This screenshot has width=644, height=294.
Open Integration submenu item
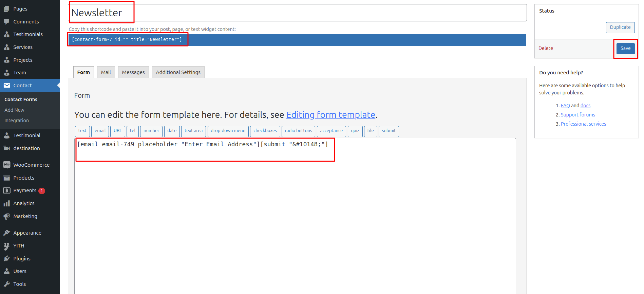[17, 121]
